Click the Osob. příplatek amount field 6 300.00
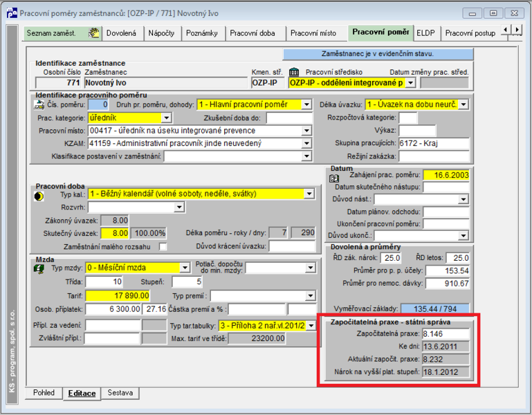 113,308
